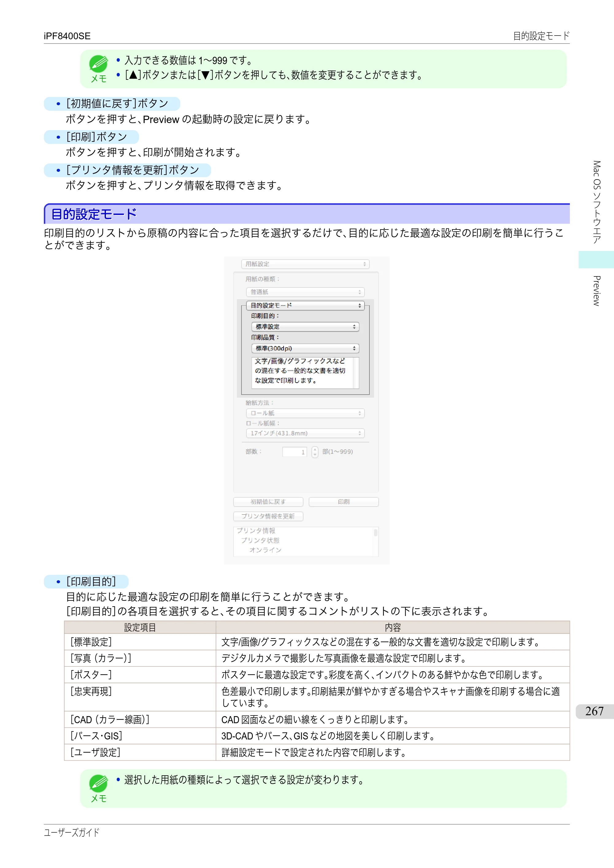
Task: Click the 目的設定モード section heading
Action: 94,214
